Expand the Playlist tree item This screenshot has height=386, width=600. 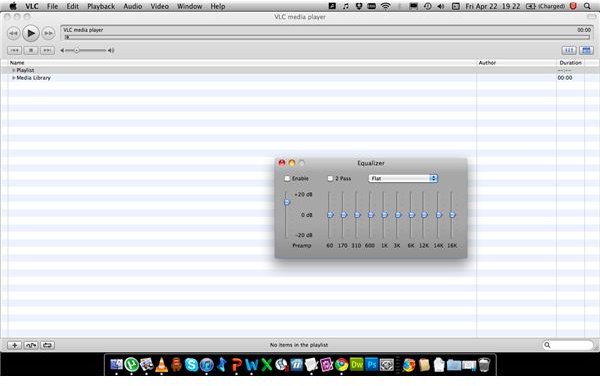[x=14, y=70]
